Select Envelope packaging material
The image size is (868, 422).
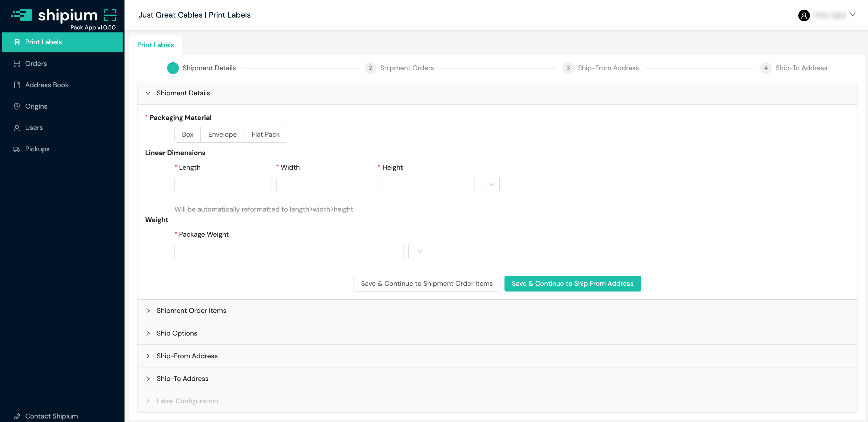pos(222,135)
